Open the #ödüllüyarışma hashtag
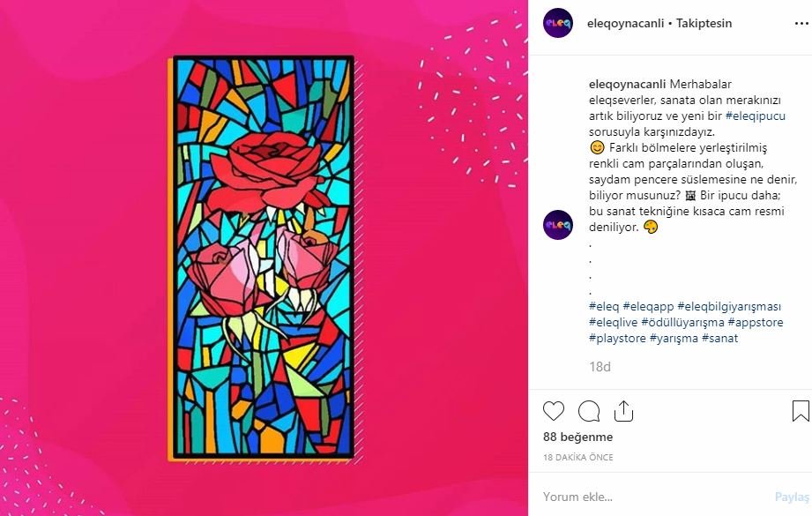This screenshot has height=516, width=812. click(682, 322)
